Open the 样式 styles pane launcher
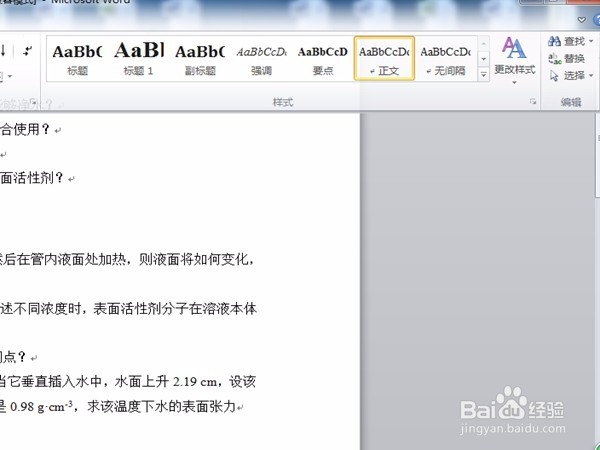Screen dimensions: 600x450 click(533, 101)
